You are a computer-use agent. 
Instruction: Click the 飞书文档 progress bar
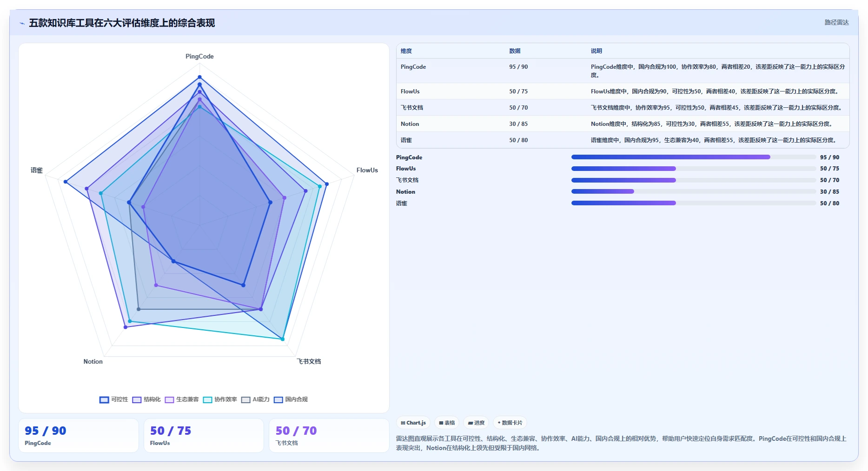pos(694,180)
